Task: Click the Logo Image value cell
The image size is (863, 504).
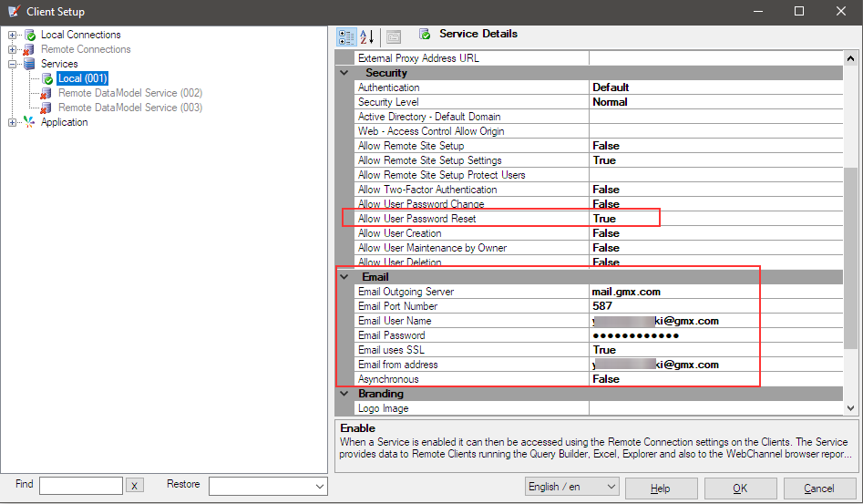Action: click(715, 408)
